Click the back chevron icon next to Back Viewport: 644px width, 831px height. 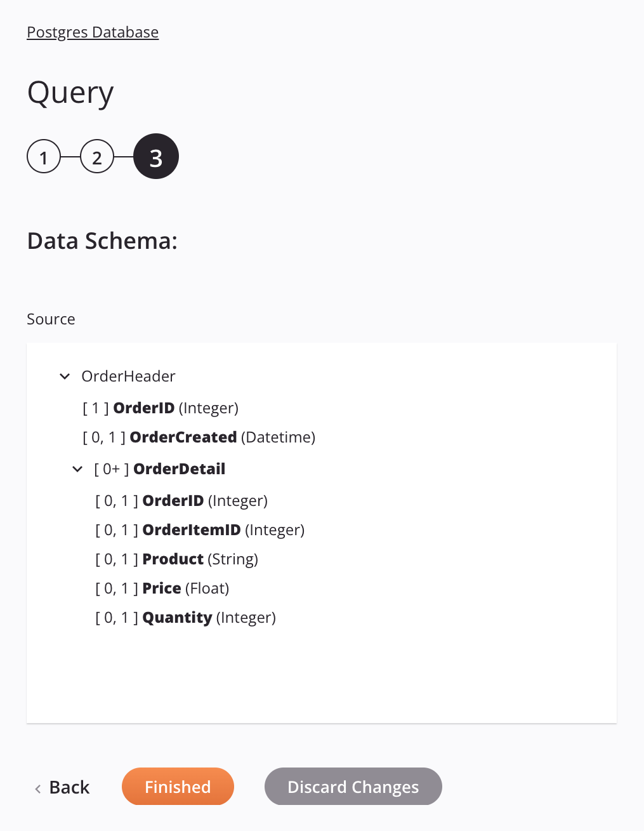point(37,788)
